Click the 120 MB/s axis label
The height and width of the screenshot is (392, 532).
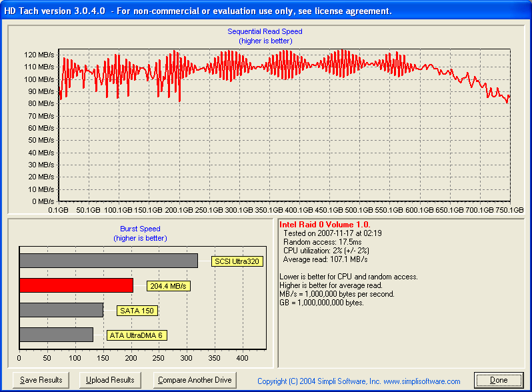pyautogui.click(x=39, y=55)
